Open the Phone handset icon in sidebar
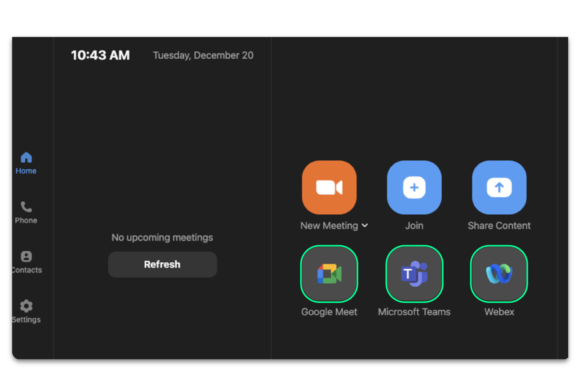This screenshot has width=583, height=392. pos(26,207)
